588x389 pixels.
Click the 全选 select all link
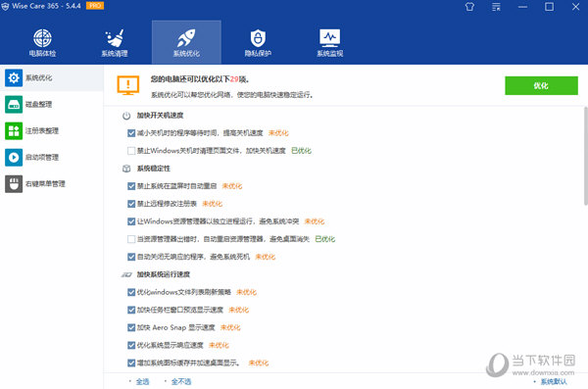142,381
